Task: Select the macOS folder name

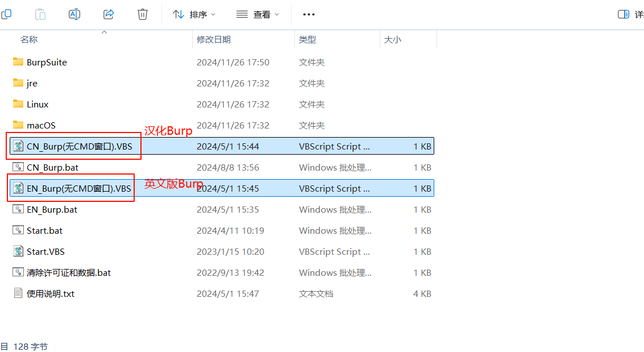Action: 41,125
